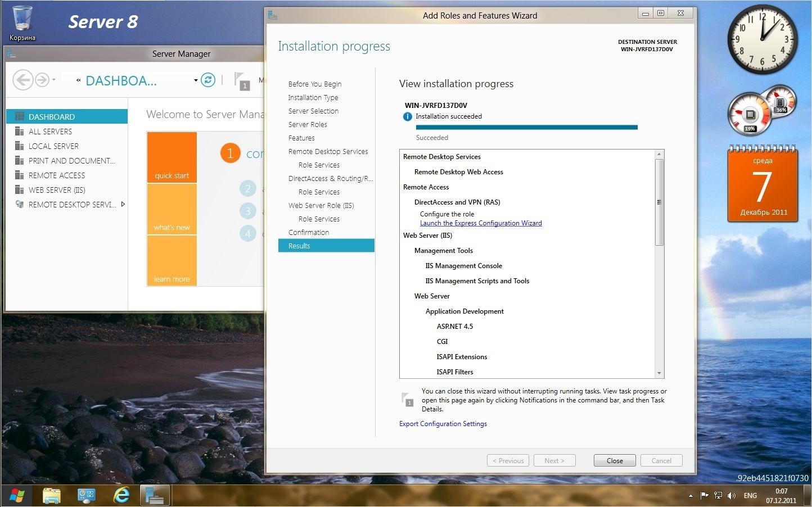This screenshot has height=507, width=812.
Task: Launch the Express Configuration Wizard link
Action: point(481,223)
